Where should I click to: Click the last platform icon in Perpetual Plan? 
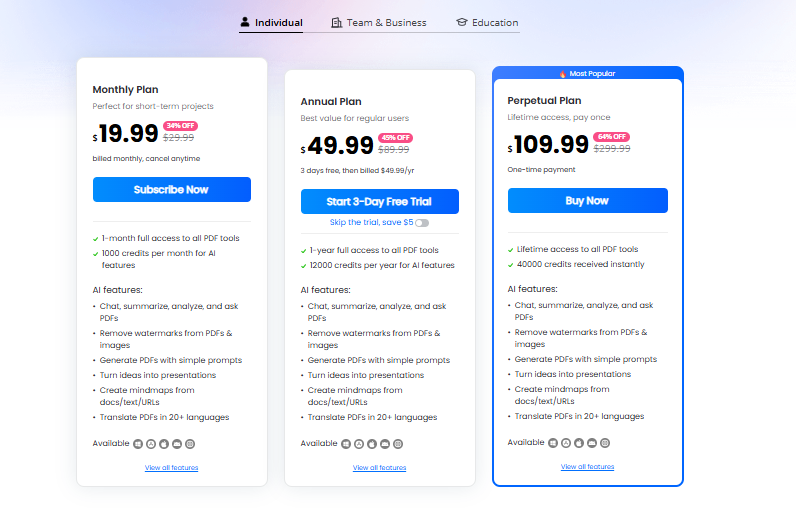point(605,442)
